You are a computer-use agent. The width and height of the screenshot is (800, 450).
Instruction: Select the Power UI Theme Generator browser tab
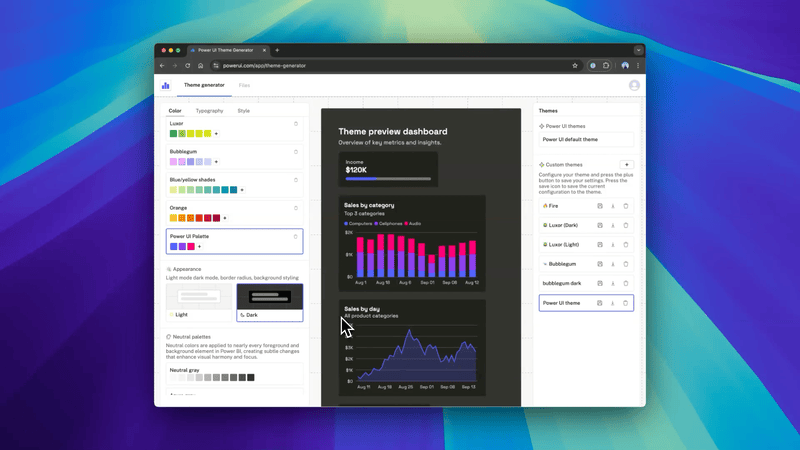click(x=226, y=51)
